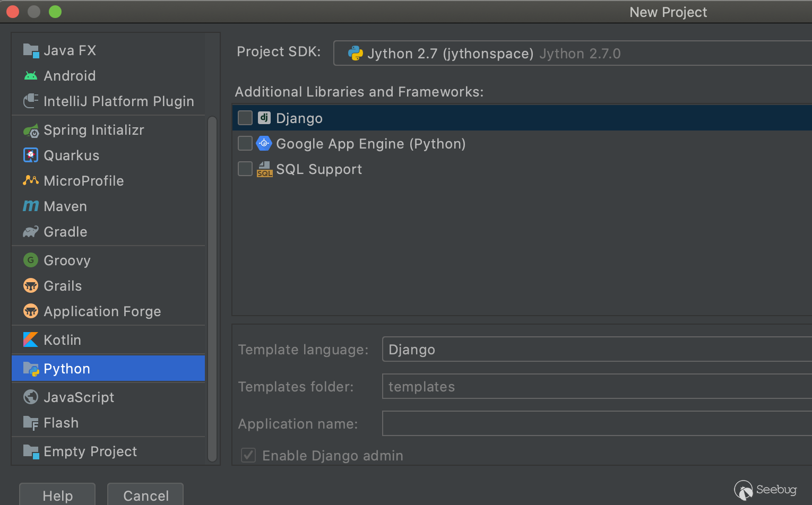Enable the Django framework checkbox
The height and width of the screenshot is (505, 812).
pyautogui.click(x=245, y=118)
